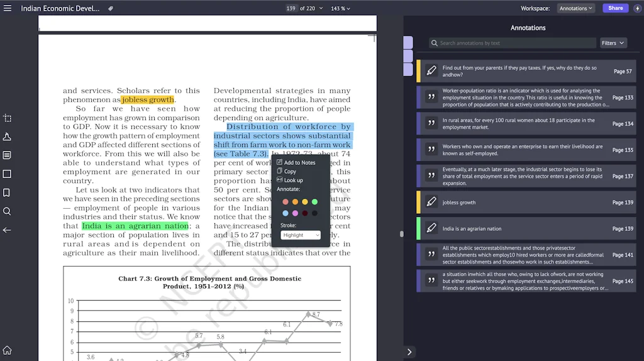Screen dimensions: 644x361
Task: Click the tag icon beside document title
Action: click(x=111, y=8)
